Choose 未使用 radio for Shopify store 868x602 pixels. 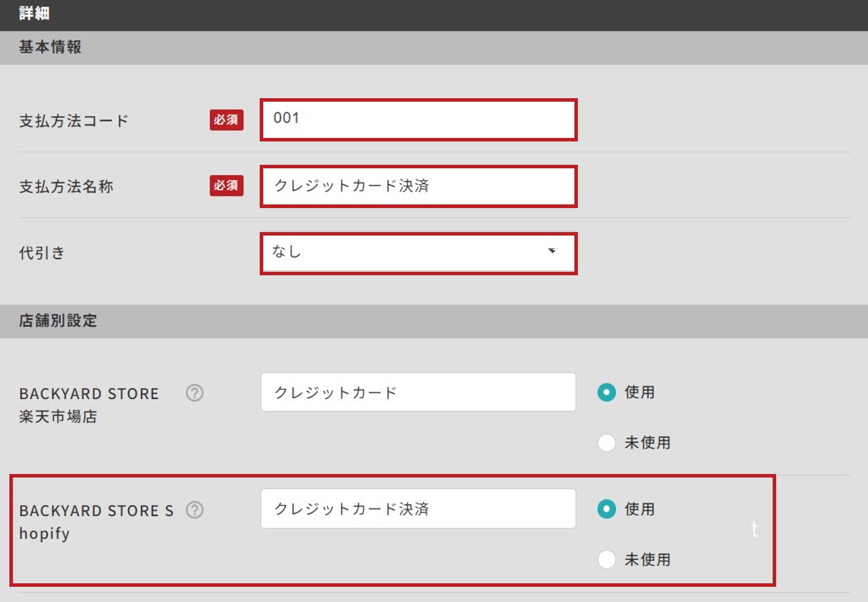(607, 559)
